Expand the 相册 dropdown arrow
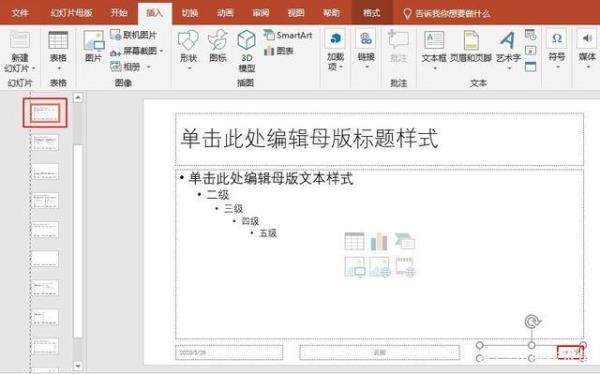 pos(149,67)
